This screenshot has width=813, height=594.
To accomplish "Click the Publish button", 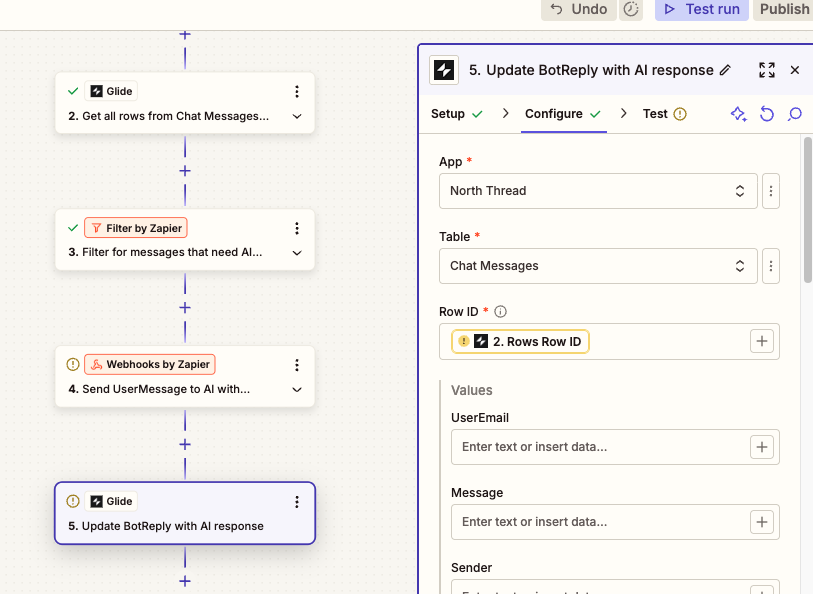I will 784,9.
